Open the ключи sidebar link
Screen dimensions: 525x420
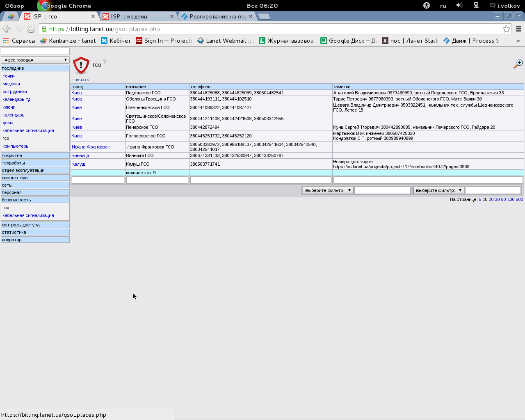click(9, 107)
